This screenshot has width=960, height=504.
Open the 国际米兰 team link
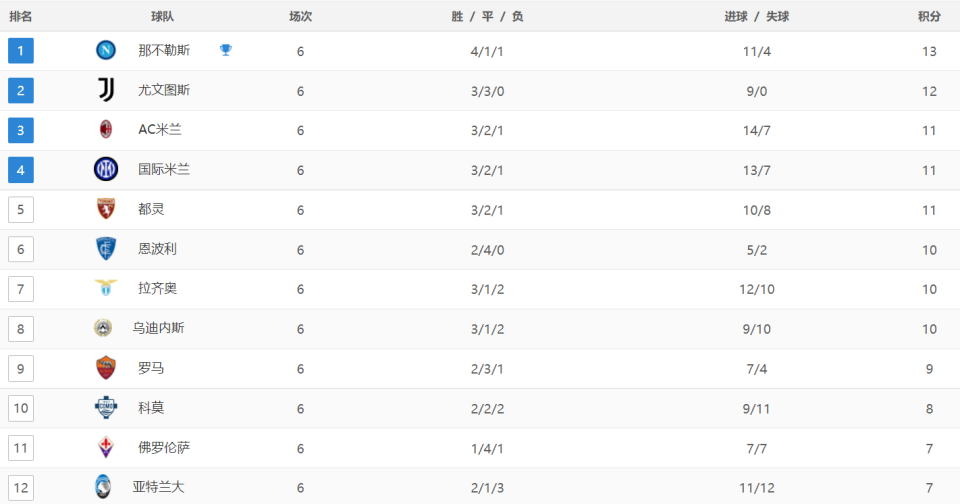pyautogui.click(x=164, y=169)
